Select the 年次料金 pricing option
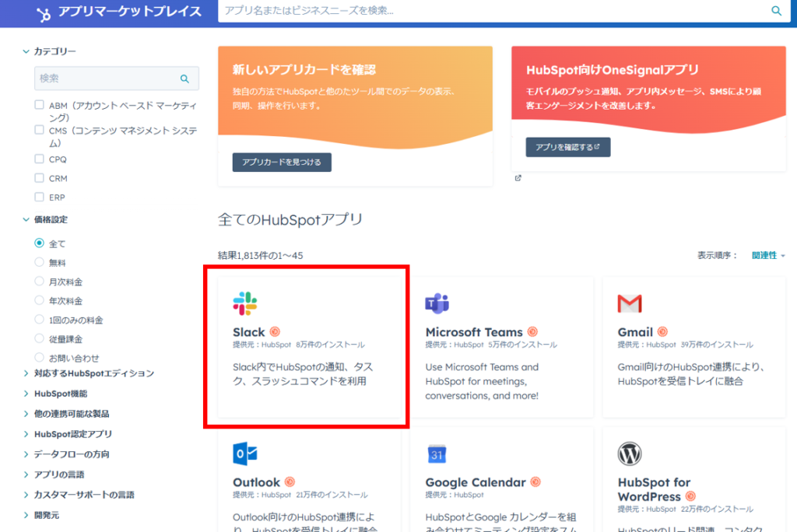The image size is (797, 532). pos(39,300)
